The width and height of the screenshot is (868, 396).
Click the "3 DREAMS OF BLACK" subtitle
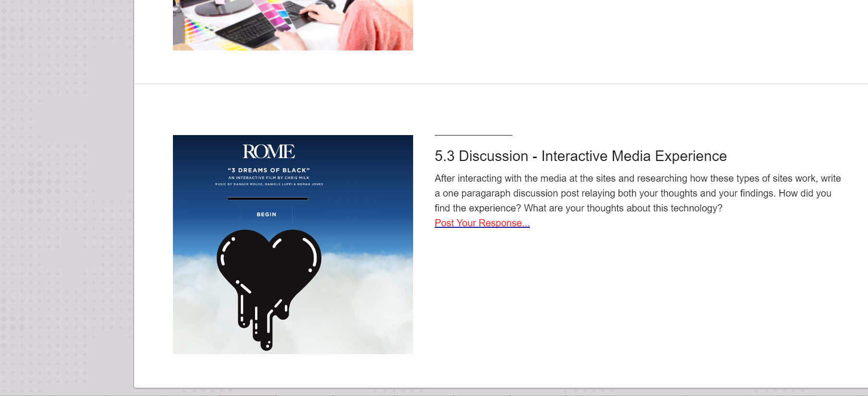[x=269, y=170]
